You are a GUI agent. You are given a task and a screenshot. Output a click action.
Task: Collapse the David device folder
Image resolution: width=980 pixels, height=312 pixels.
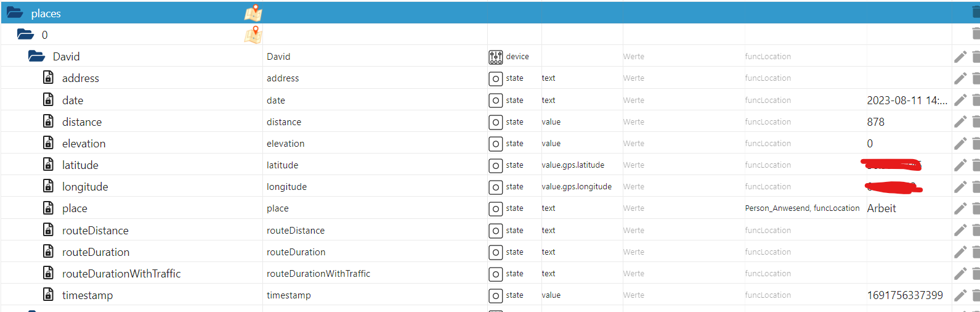[x=36, y=57]
